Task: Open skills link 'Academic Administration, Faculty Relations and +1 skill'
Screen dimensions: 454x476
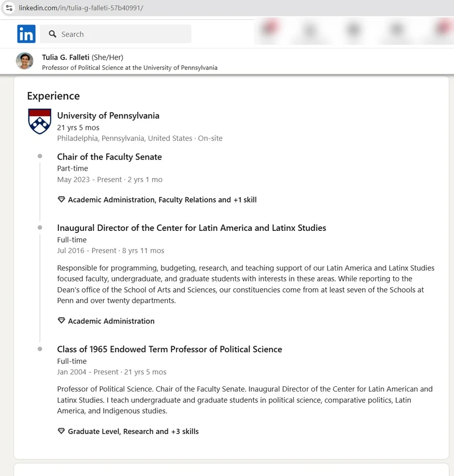Action: [162, 200]
